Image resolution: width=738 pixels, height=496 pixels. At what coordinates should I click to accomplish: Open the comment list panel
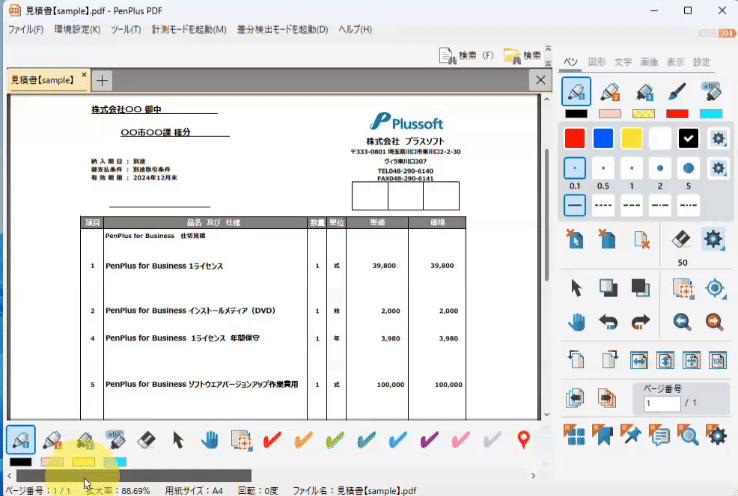[659, 435]
